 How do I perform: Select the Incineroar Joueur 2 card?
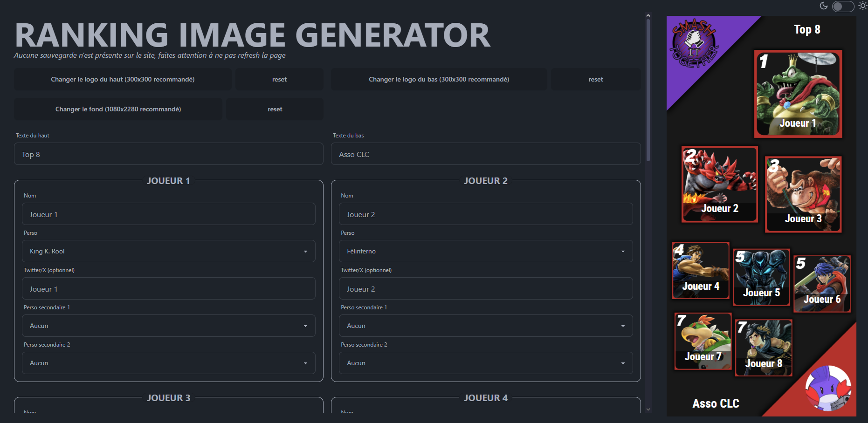coord(719,184)
